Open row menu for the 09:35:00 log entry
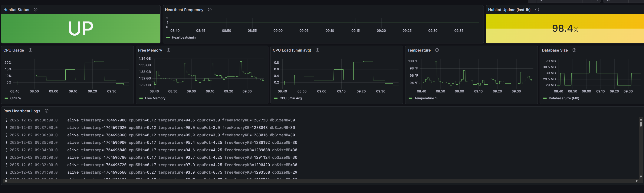This screenshot has width=644, height=193. [x=7, y=143]
